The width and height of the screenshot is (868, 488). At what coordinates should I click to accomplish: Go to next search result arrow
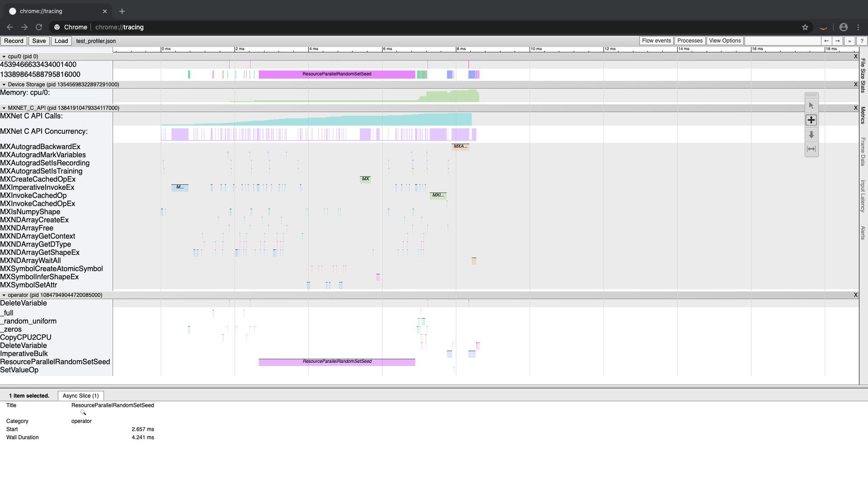pos(838,41)
